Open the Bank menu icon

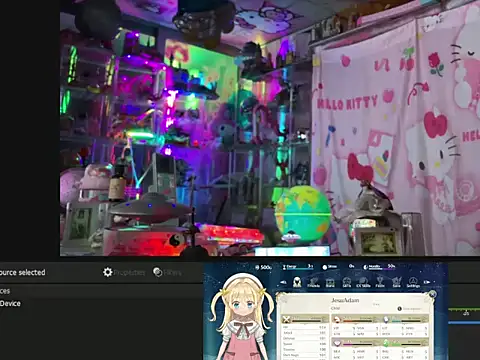point(330,283)
